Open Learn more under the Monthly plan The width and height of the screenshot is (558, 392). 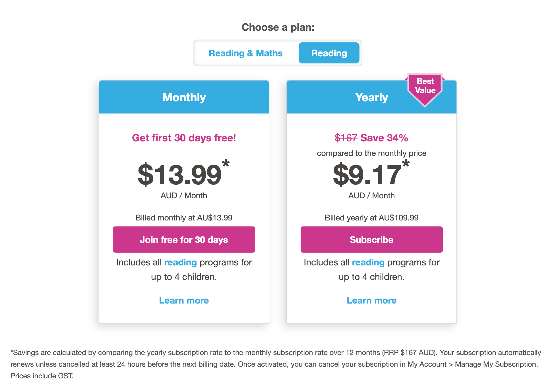click(184, 300)
